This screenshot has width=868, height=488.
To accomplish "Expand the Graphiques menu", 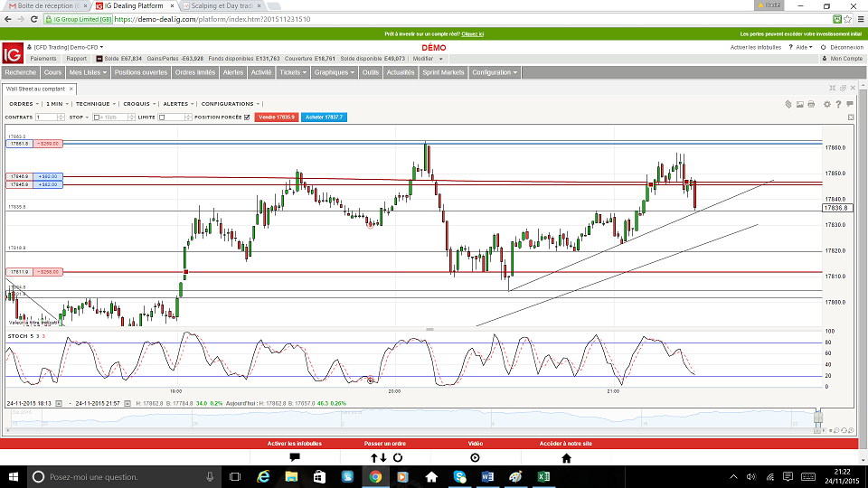I will pos(334,72).
